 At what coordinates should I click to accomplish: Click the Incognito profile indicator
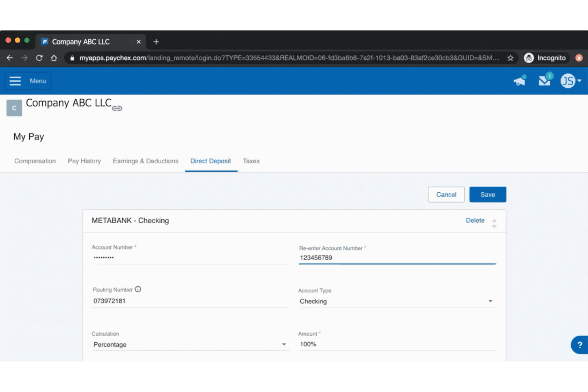coord(545,58)
